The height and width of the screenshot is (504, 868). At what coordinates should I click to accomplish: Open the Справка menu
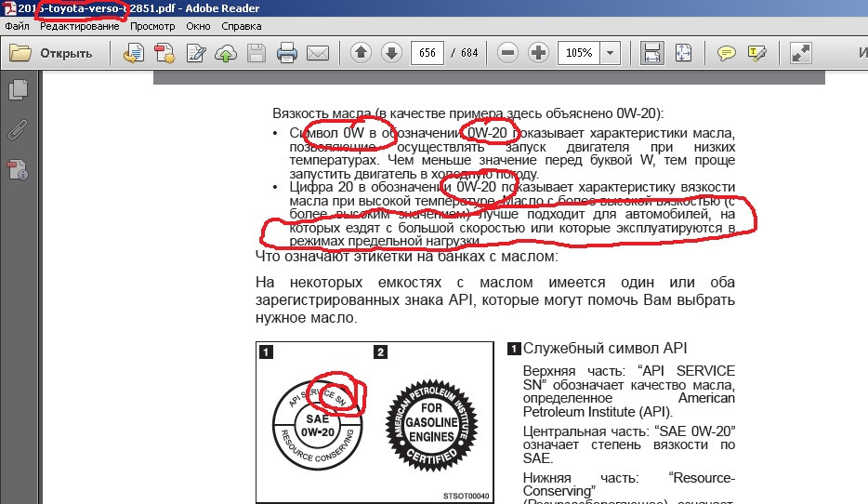click(x=243, y=26)
